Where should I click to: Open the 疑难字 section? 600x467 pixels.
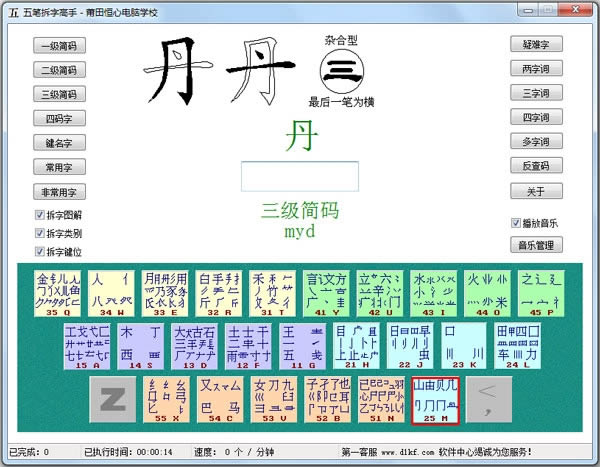pyautogui.click(x=536, y=44)
